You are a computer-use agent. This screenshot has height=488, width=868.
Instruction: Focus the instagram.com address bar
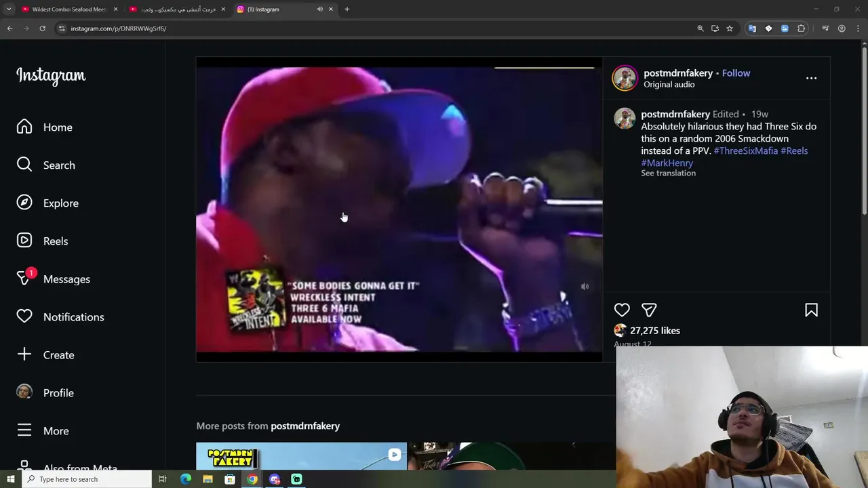tap(373, 28)
